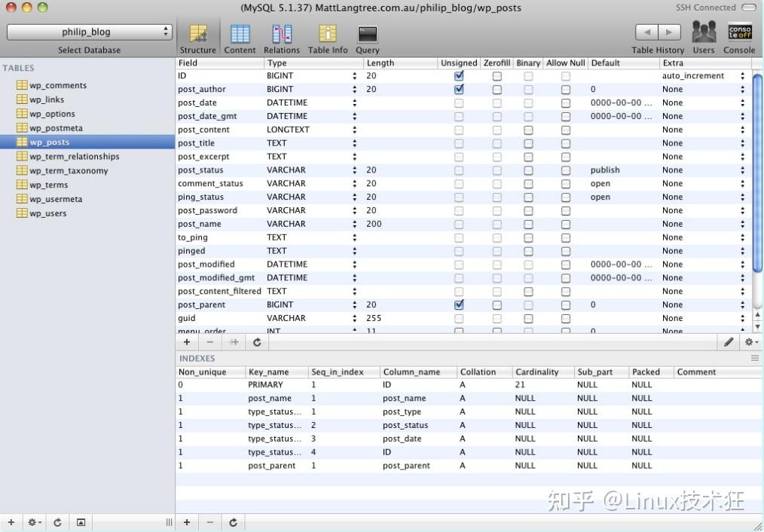Enable Binary for post_name field
This screenshot has height=532, width=764.
point(528,224)
